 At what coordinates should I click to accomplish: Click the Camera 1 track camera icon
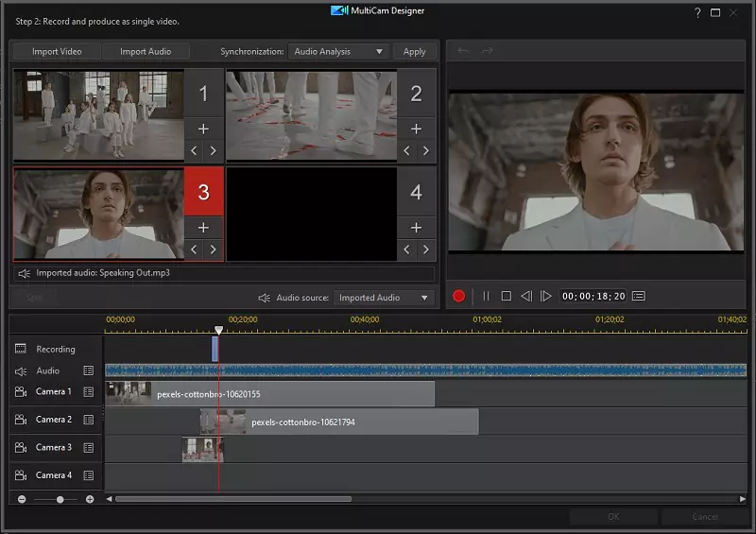click(x=21, y=391)
